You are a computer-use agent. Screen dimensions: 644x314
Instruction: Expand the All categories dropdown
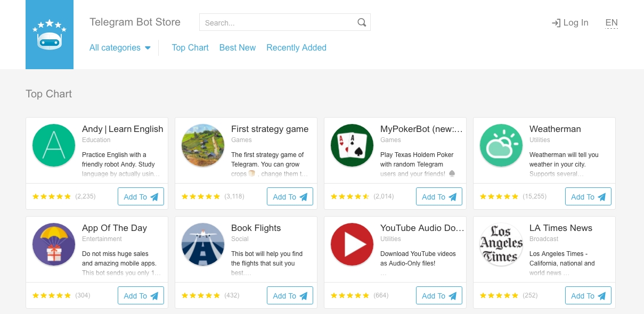coord(120,48)
